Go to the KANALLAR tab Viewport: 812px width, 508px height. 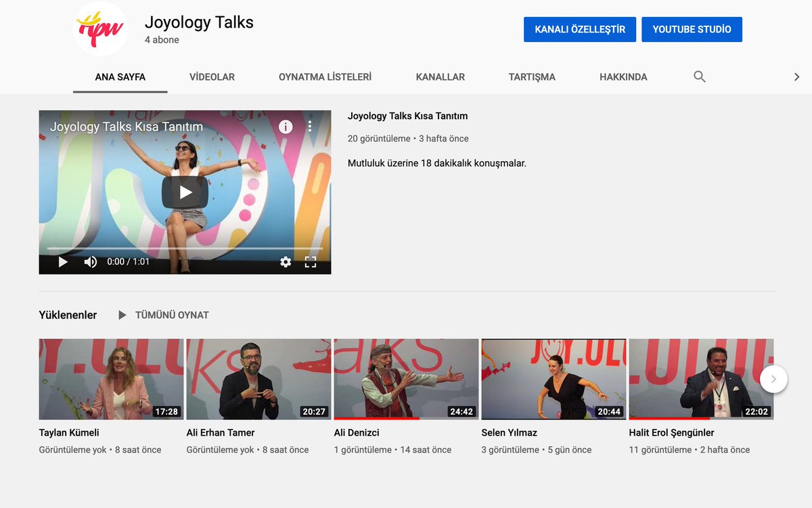pyautogui.click(x=441, y=77)
